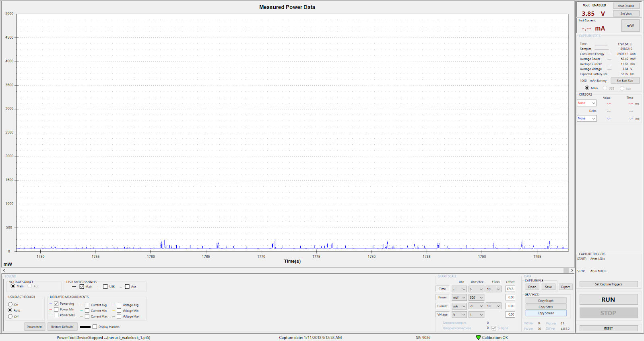Click the Set Batt Size button
Image resolution: width=644 pixels, height=341 pixels.
coord(625,80)
